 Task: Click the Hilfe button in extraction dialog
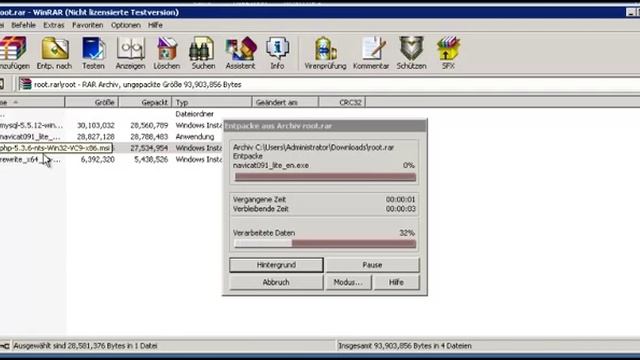[x=396, y=282]
